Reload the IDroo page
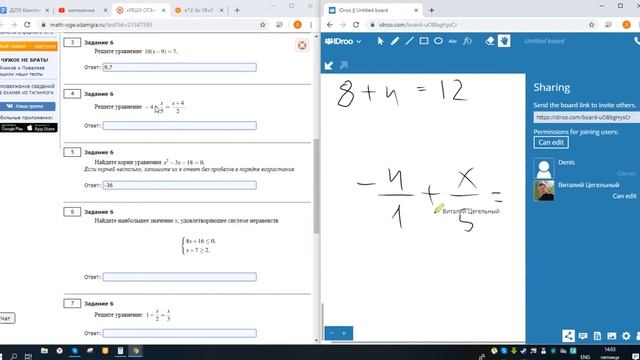640x360 pixels. click(x=356, y=25)
